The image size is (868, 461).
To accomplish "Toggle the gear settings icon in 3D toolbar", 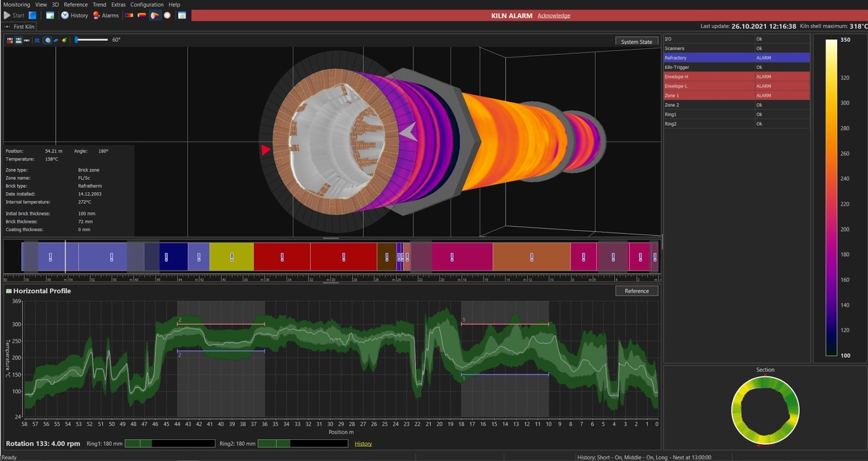I will (47, 40).
